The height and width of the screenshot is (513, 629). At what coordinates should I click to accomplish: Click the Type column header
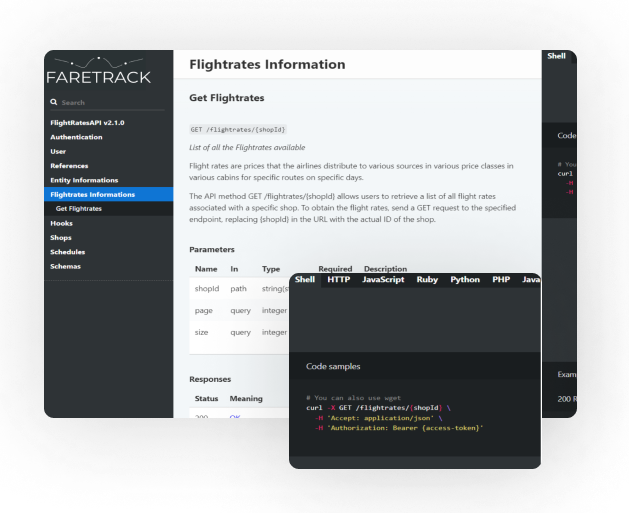tap(271, 269)
